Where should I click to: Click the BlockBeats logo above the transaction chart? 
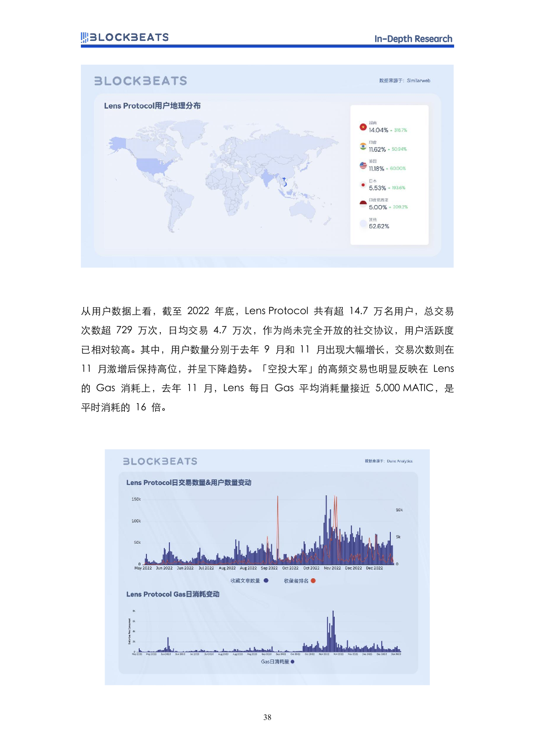click(x=160, y=462)
